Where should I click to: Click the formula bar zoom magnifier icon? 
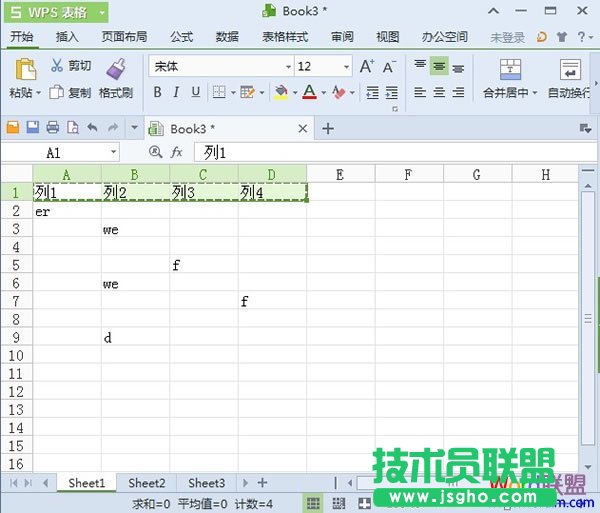click(x=155, y=152)
